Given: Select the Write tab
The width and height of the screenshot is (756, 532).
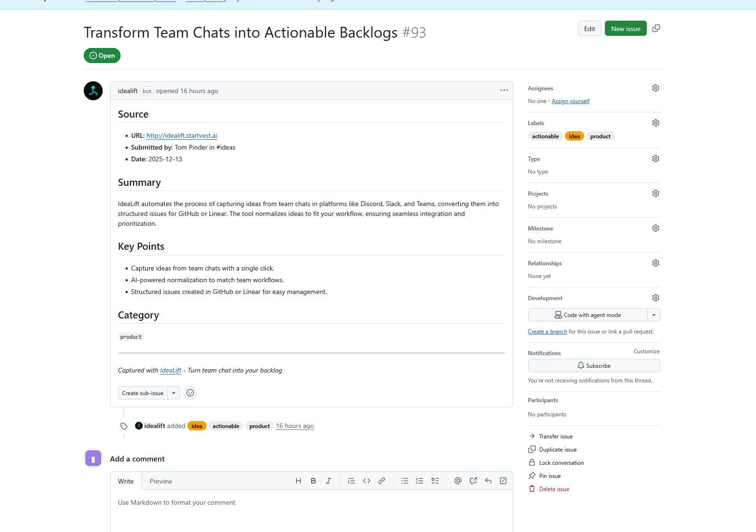Looking at the screenshot, I should pos(125,481).
